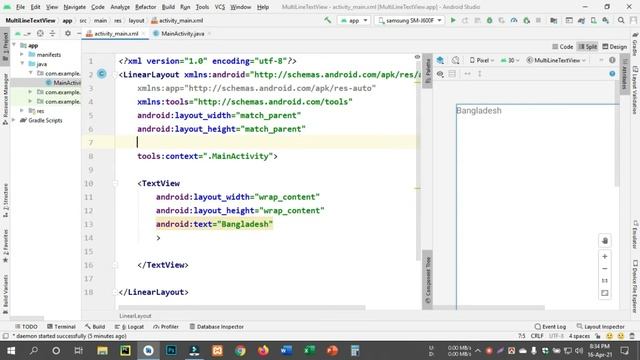Switch editor to Design view mode
The width and height of the screenshot is (640, 360).
point(614,47)
